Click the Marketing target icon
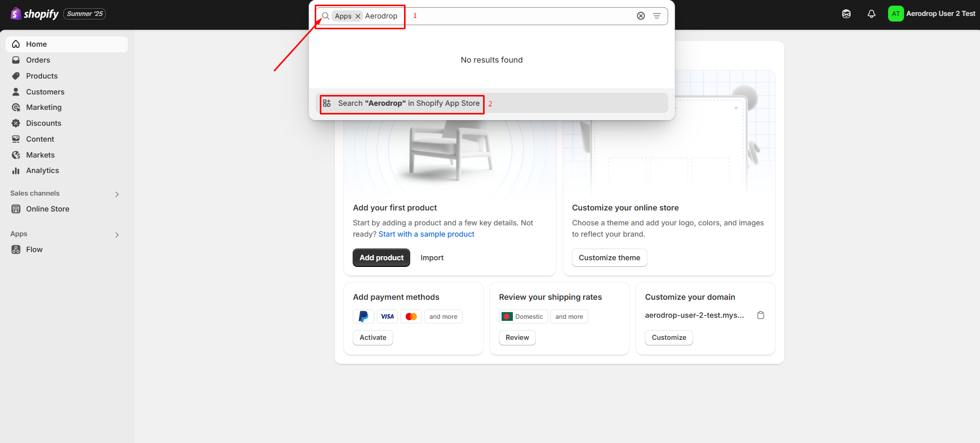Image resolution: width=980 pixels, height=443 pixels. point(16,107)
